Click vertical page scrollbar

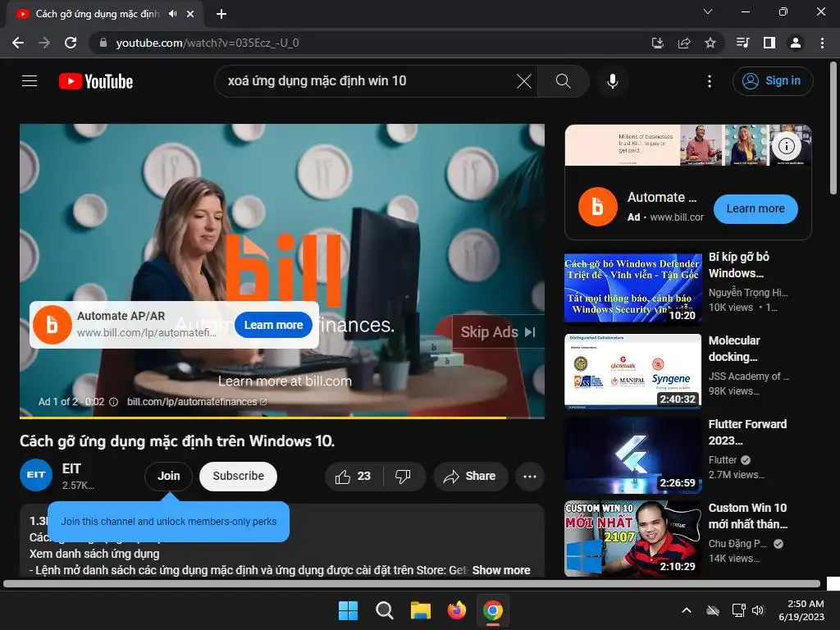[x=833, y=129]
